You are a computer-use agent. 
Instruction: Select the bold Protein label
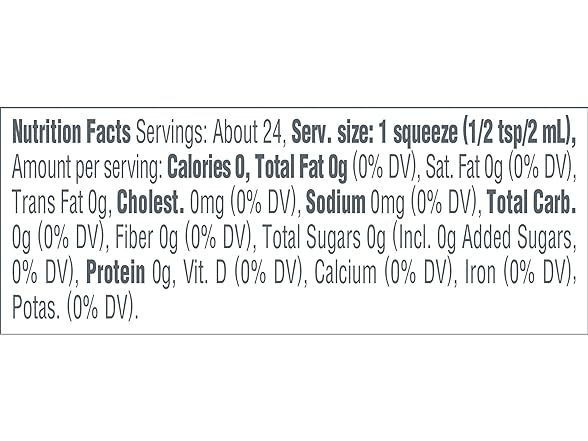click(x=116, y=272)
